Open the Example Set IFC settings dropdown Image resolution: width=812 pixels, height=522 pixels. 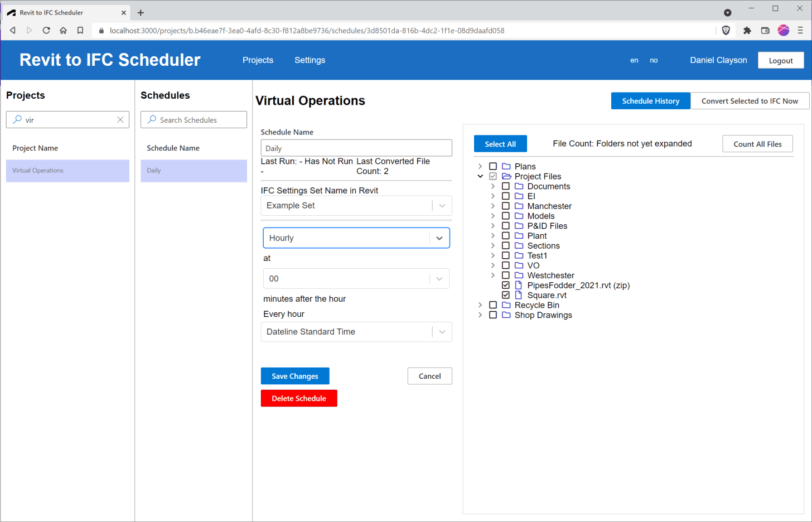(x=356, y=206)
